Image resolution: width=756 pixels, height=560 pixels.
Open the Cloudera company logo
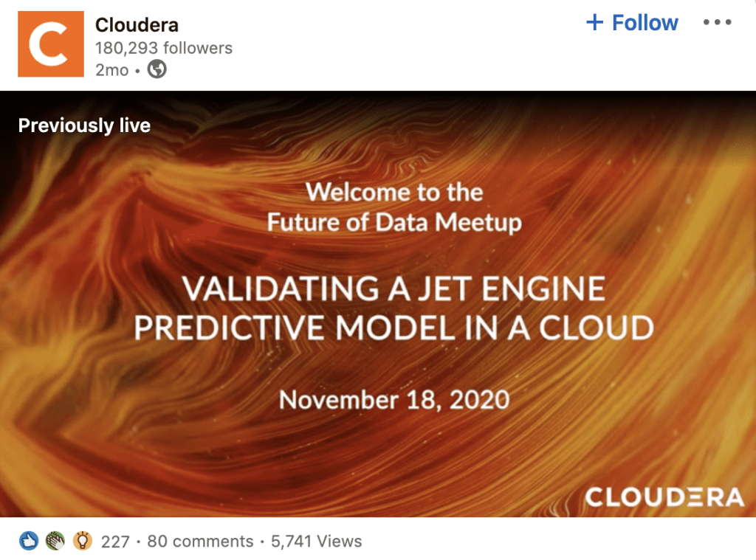pos(49,45)
